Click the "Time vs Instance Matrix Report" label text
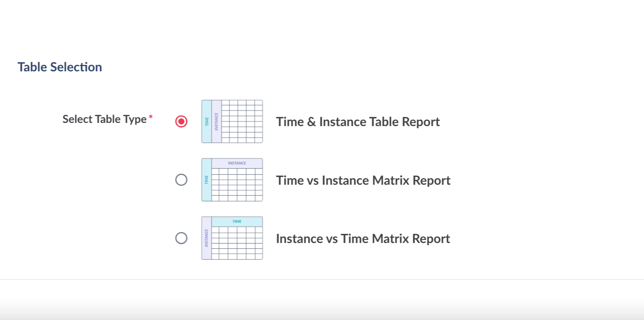The image size is (644, 320). [363, 180]
